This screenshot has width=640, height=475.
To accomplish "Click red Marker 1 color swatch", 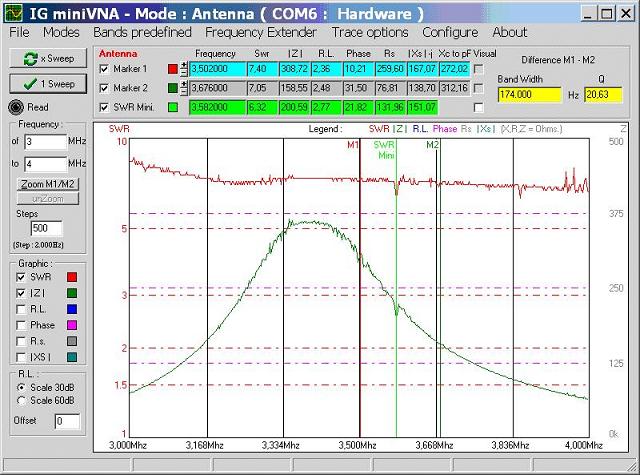I will [x=172, y=68].
